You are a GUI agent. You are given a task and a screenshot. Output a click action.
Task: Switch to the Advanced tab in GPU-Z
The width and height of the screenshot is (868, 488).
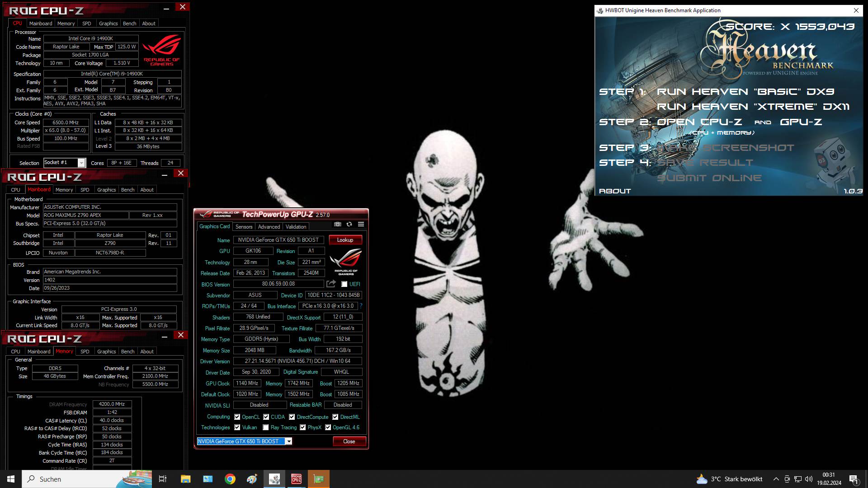point(269,227)
